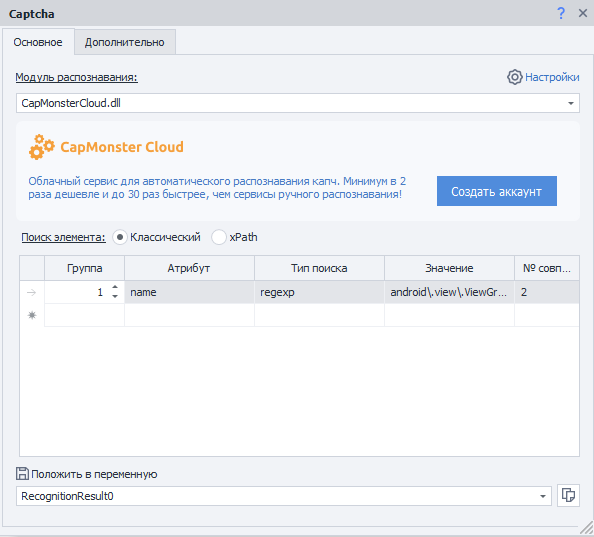This screenshot has height=537, width=594.
Task: Click the CapMonster Cloud title text
Action: pos(122,147)
